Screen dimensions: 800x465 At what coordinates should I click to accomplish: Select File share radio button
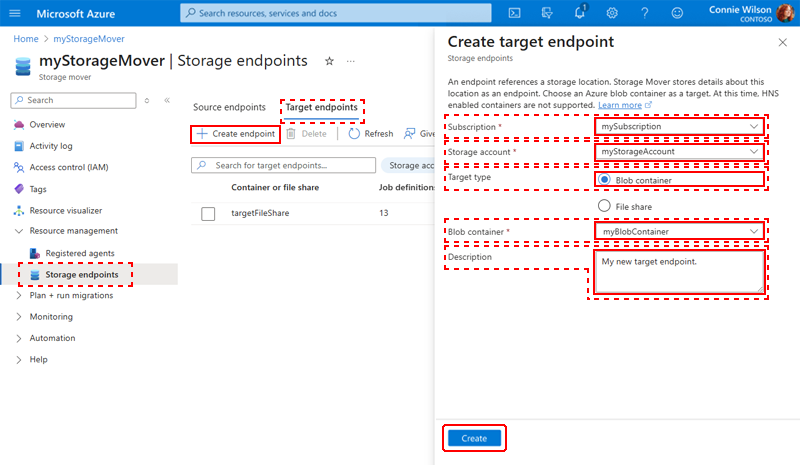point(604,206)
